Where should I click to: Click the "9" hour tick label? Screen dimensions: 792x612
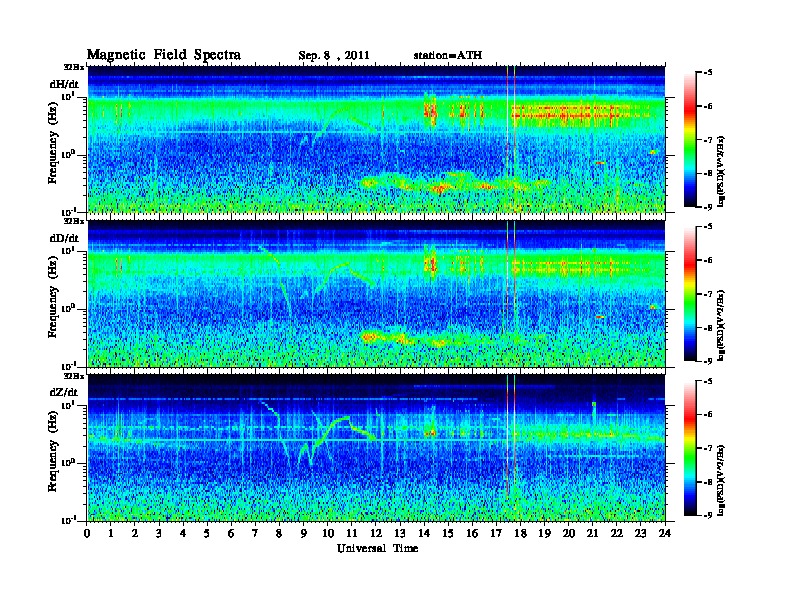(x=304, y=534)
